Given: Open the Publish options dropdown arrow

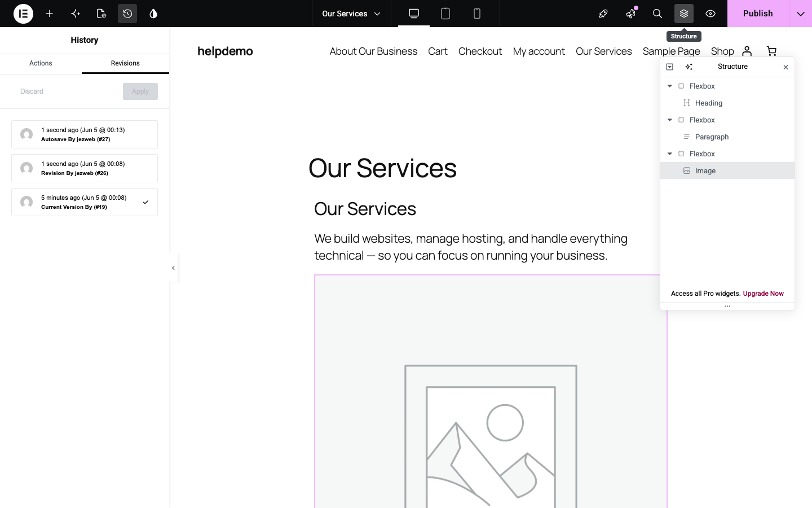Looking at the screenshot, I should [x=801, y=14].
